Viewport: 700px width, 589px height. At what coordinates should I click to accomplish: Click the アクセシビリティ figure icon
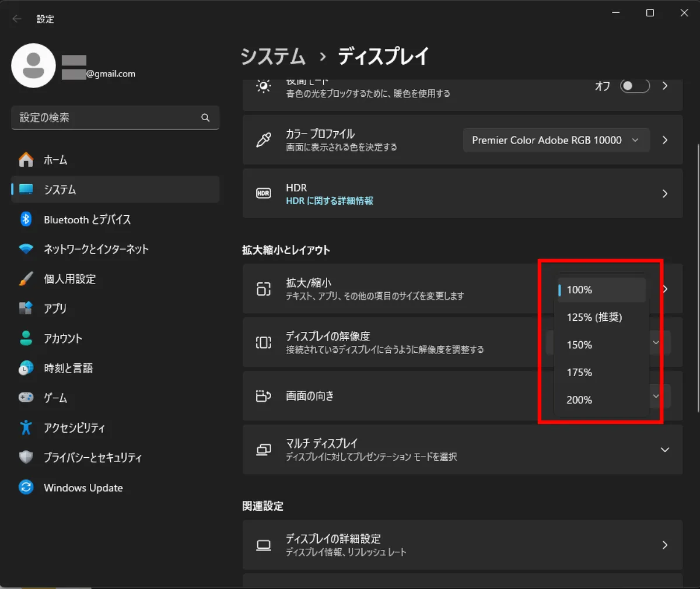pyautogui.click(x=26, y=427)
